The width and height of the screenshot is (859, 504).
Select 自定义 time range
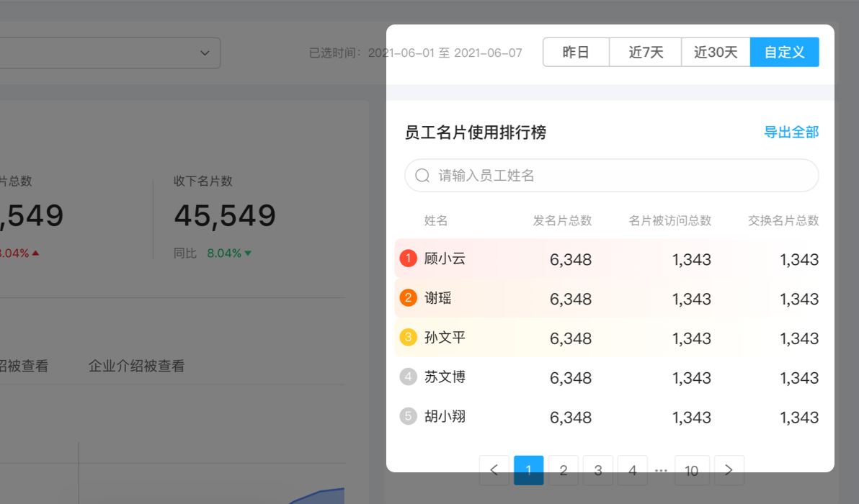tap(785, 52)
